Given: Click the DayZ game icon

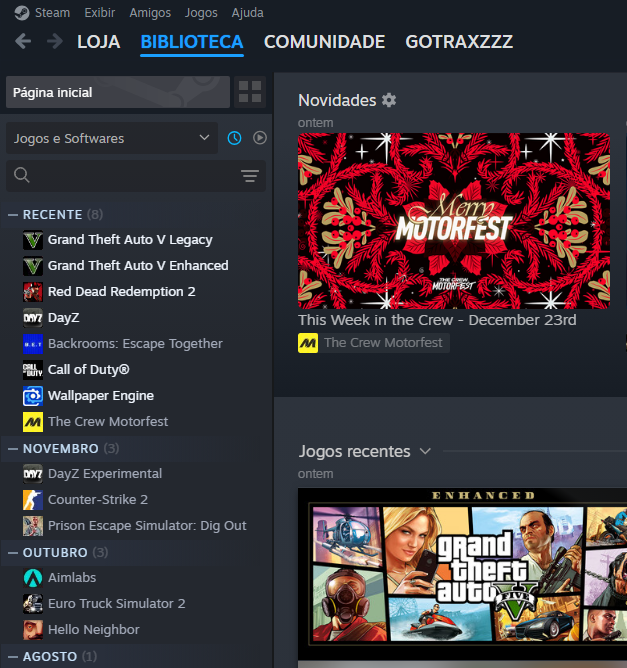Looking at the screenshot, I should pyautogui.click(x=33, y=318).
